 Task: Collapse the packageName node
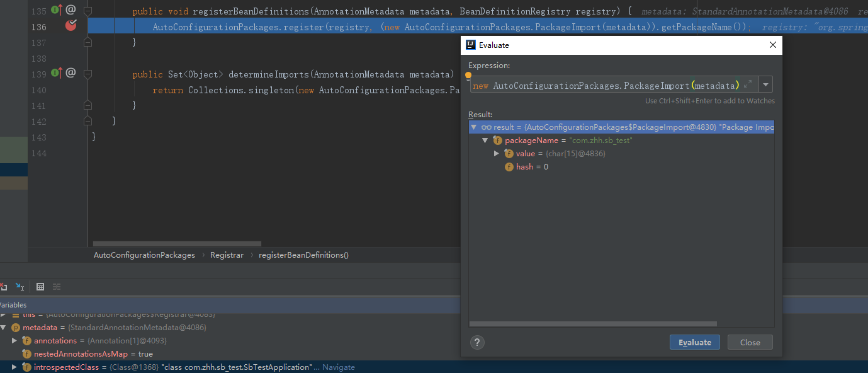click(x=485, y=141)
